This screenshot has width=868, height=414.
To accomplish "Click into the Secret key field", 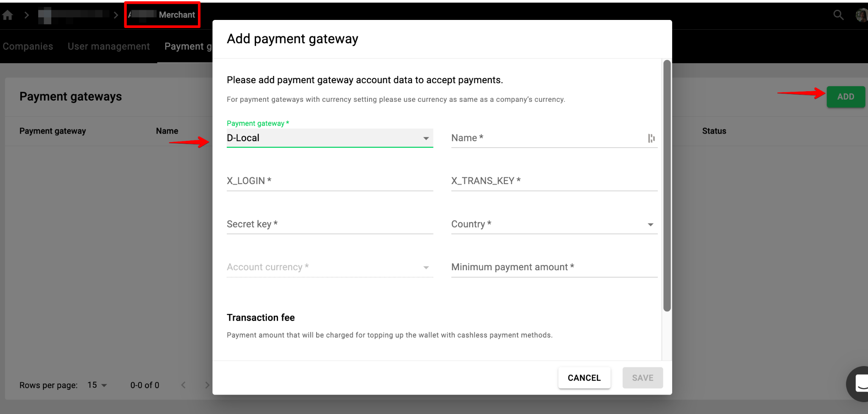I will [330, 224].
